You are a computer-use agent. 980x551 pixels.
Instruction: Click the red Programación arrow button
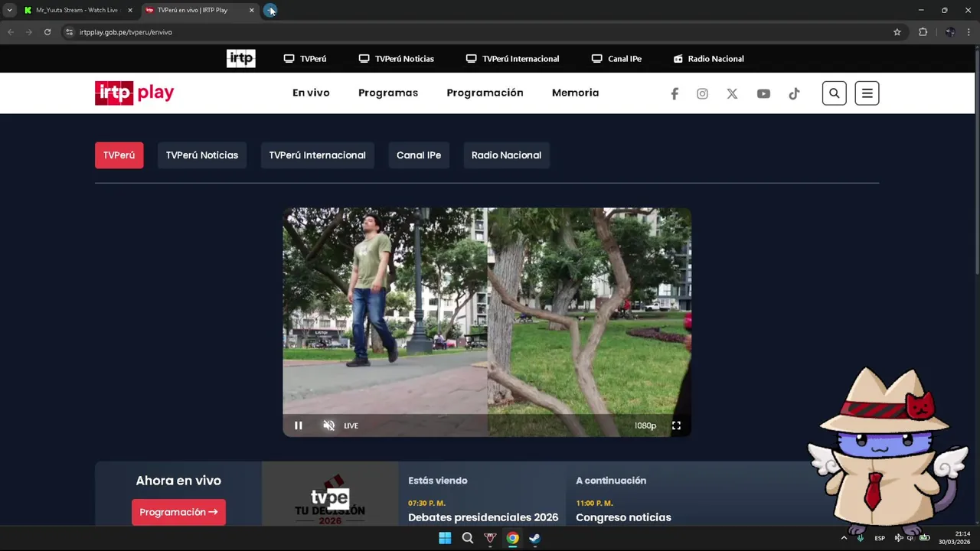(x=178, y=512)
